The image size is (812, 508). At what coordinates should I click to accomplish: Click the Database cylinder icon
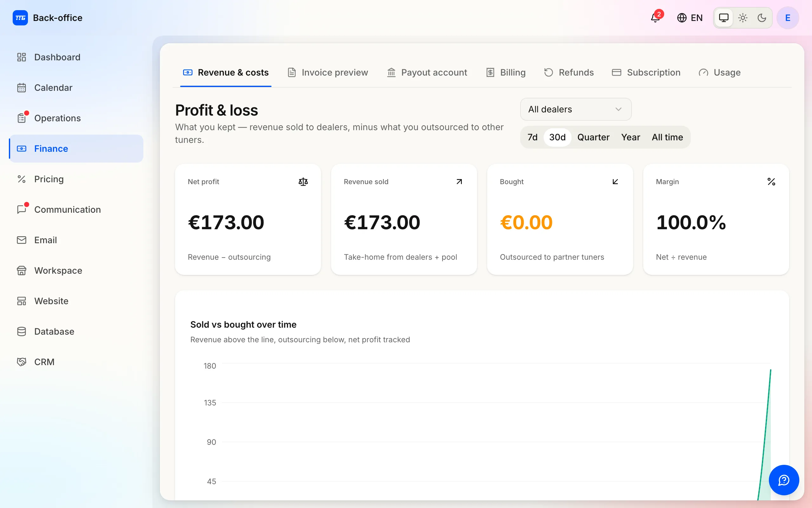pyautogui.click(x=22, y=331)
